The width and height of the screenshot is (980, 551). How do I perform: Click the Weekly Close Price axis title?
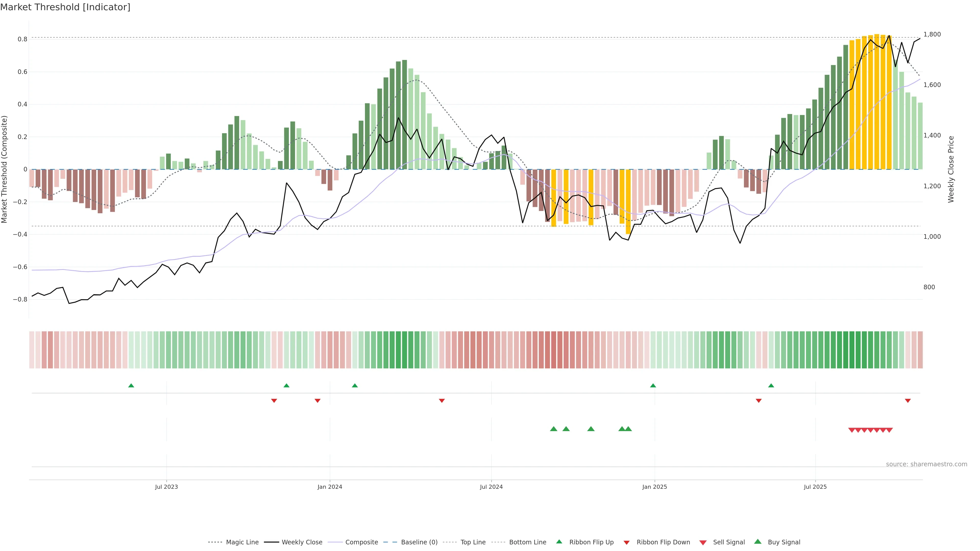[x=951, y=169]
